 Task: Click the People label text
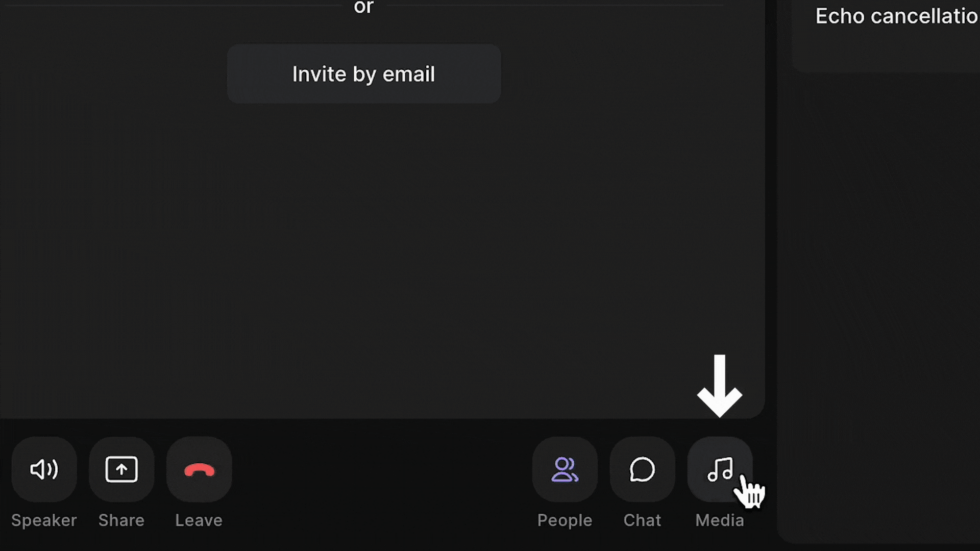point(565,520)
